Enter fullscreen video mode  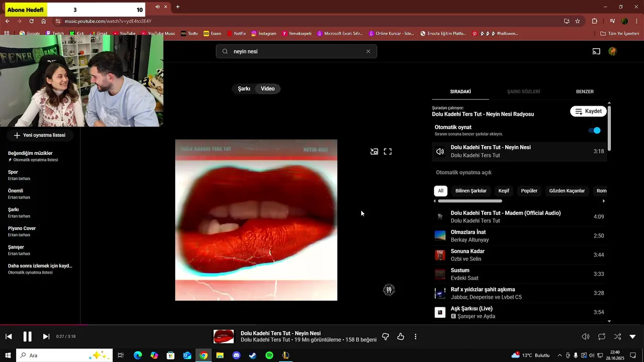click(x=388, y=151)
